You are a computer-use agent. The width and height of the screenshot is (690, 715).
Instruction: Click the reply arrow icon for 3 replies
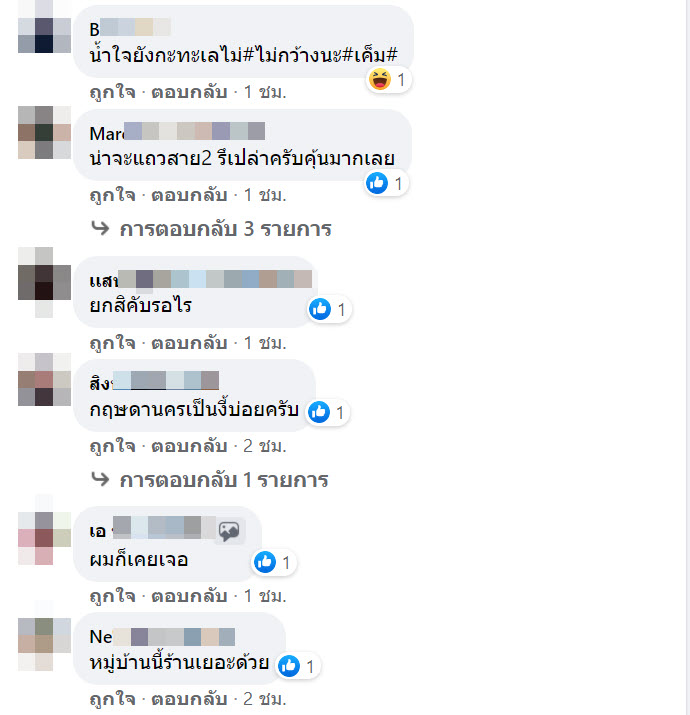tap(100, 227)
